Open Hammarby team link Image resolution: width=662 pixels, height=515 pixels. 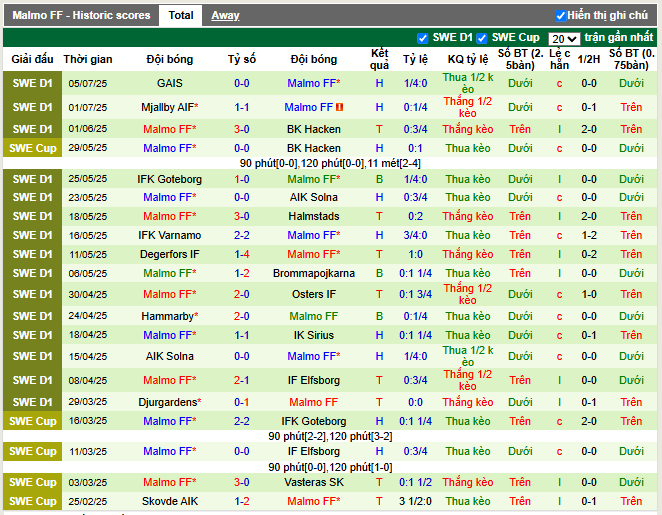pos(170,316)
